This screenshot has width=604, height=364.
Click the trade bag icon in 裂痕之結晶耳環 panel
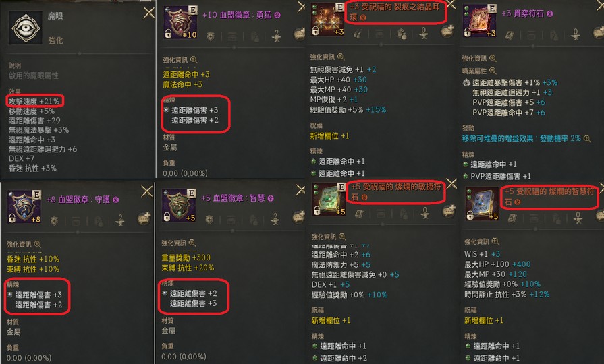(x=402, y=34)
